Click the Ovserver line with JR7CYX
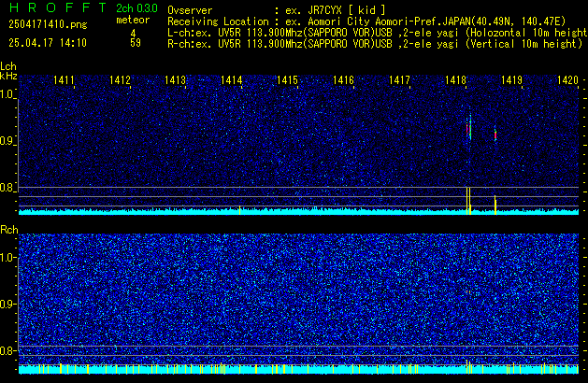This screenshot has width=588, height=383. pos(277,10)
